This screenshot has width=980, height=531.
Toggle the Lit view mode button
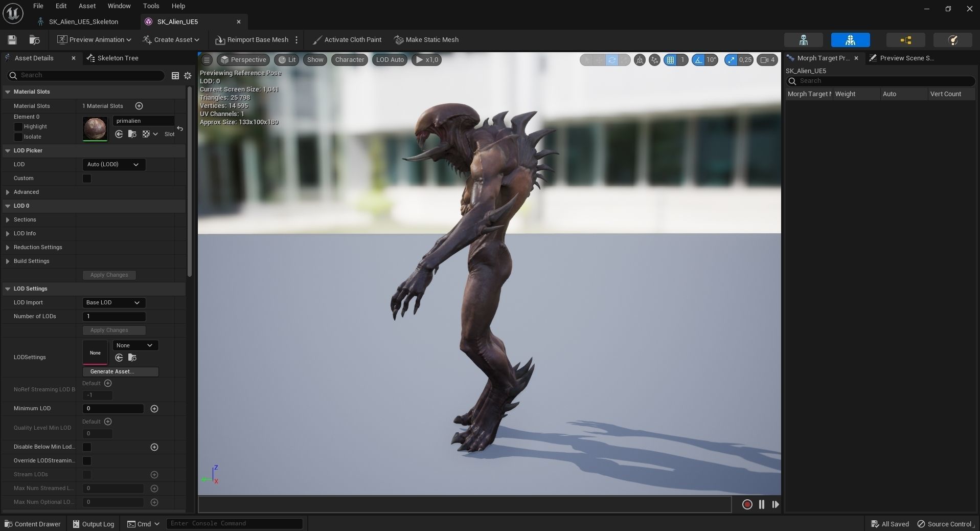pos(286,60)
